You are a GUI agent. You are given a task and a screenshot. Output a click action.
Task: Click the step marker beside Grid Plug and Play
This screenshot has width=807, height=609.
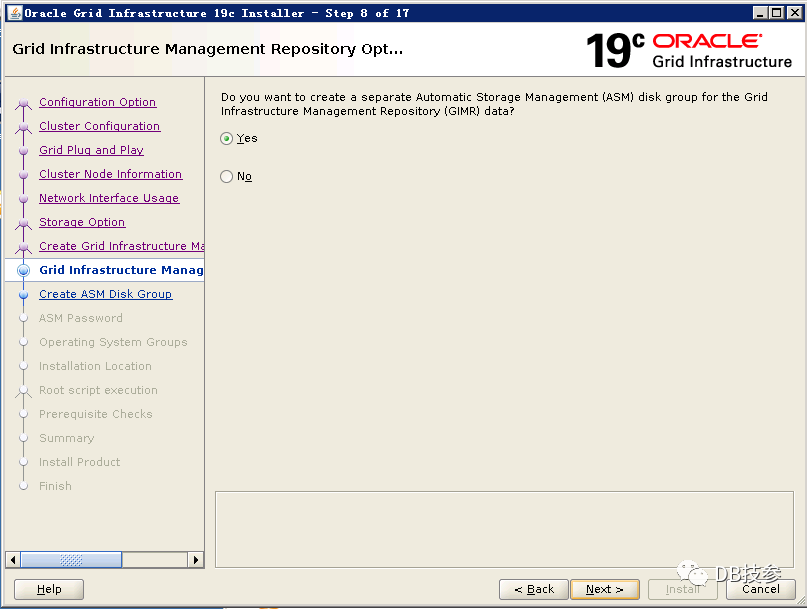click(23, 150)
